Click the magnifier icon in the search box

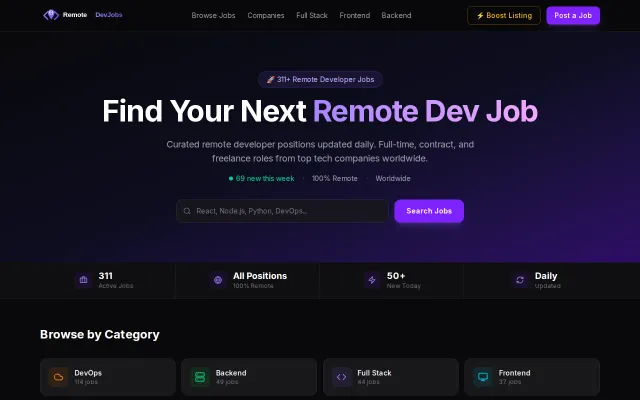click(x=187, y=211)
